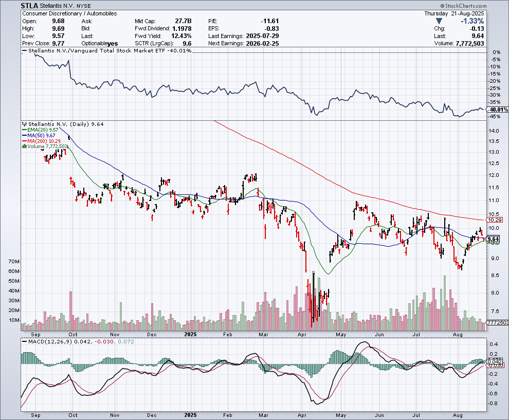Click the -1.33% percent change value
Viewport: 509px width, 420px height.
[472, 21]
